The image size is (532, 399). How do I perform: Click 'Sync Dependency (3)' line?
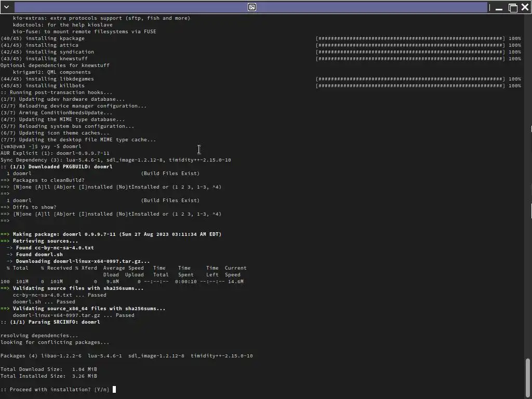tap(116, 160)
